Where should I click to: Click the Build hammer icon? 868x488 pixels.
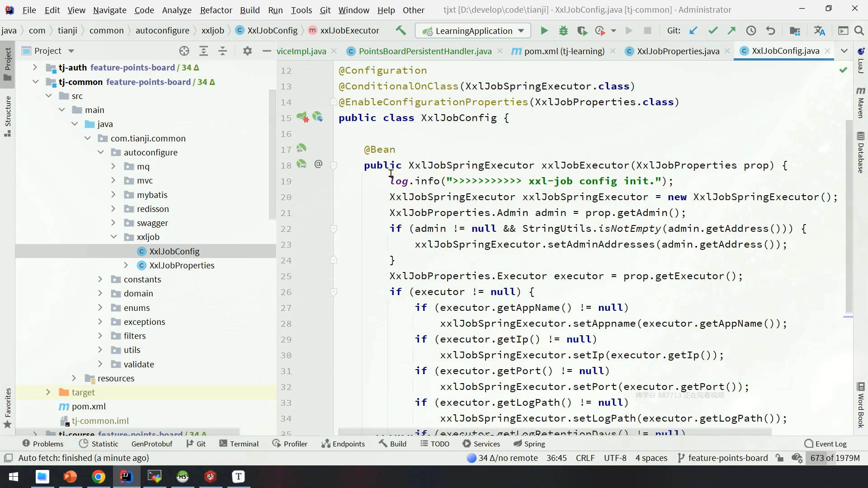[x=401, y=31]
